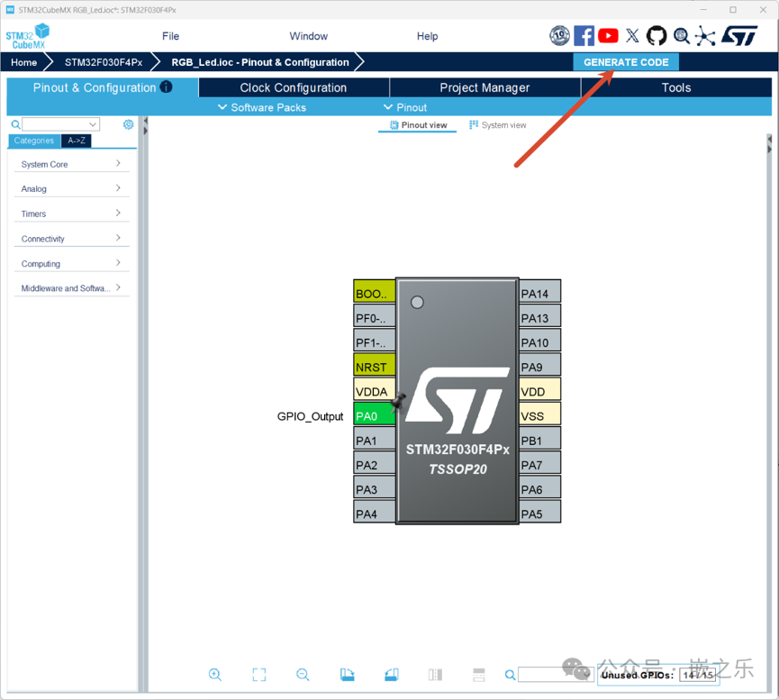Screen dimensions: 779x700
Task: Switch to Pinout view
Action: [x=418, y=125]
